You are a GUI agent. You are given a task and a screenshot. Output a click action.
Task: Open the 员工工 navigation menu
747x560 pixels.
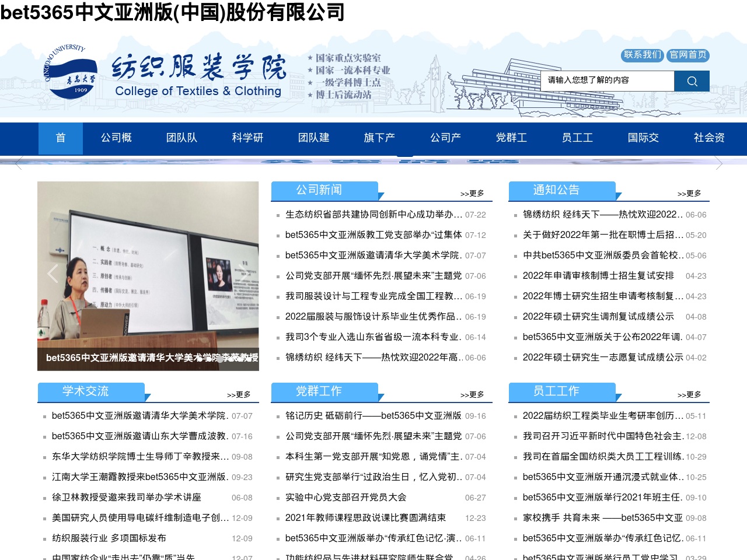coord(577,138)
